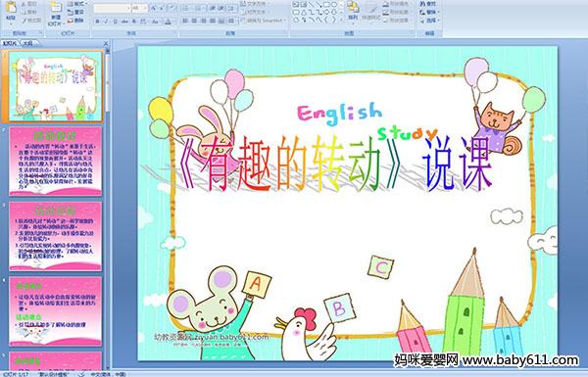The image size is (588, 377).
Task: Click the Paste clipboard icon
Action: click(11, 7)
